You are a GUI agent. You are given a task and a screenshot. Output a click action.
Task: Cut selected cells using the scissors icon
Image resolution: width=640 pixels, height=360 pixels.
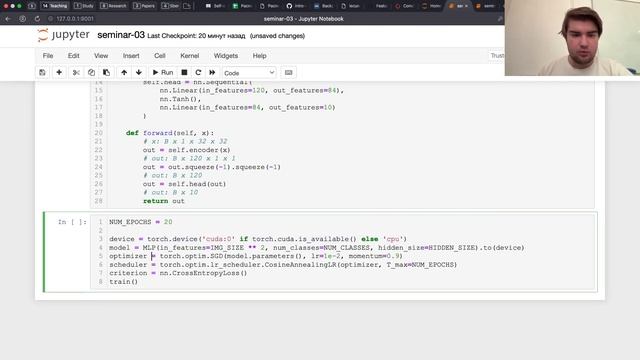[x=76, y=72]
